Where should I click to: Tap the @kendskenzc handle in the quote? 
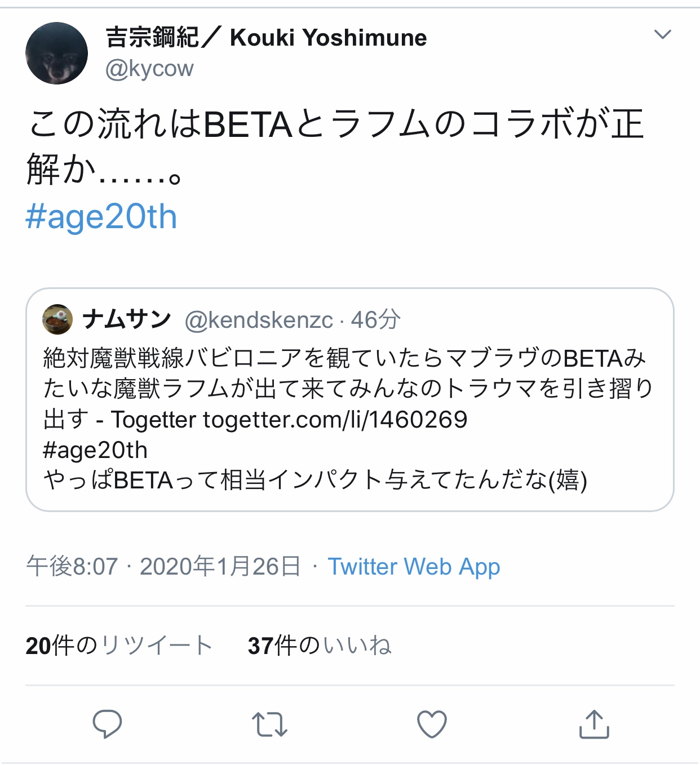pyautogui.click(x=259, y=320)
